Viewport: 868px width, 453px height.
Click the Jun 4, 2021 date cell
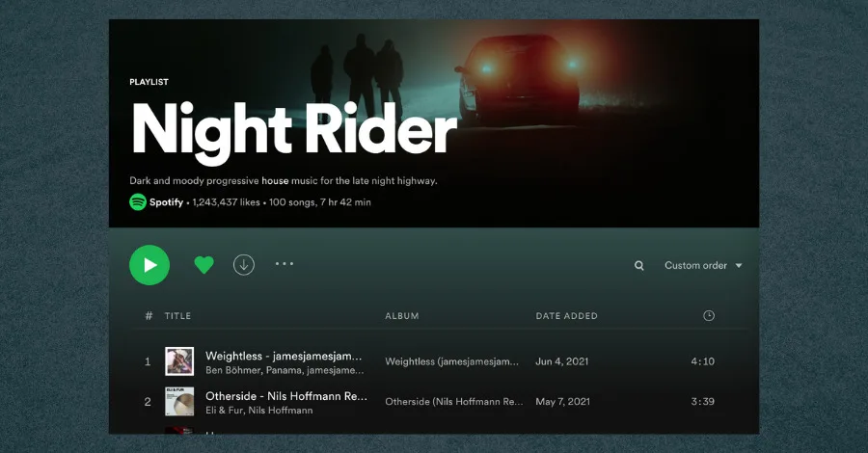(562, 361)
